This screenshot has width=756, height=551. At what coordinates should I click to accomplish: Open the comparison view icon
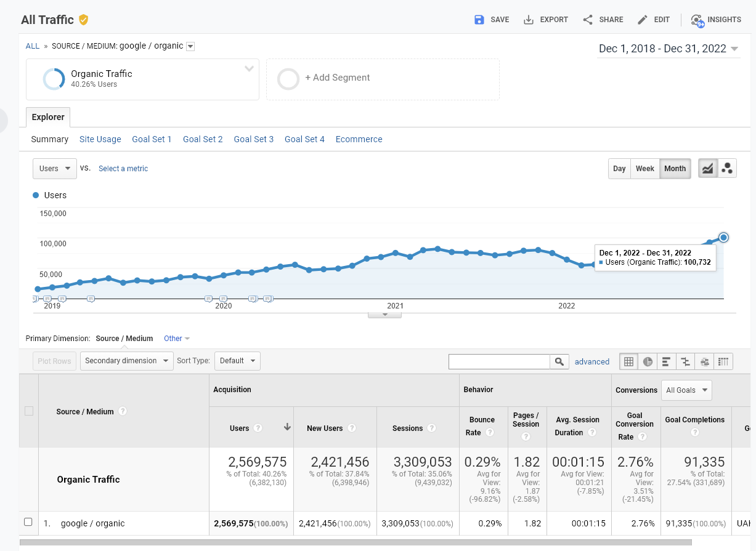coord(686,362)
